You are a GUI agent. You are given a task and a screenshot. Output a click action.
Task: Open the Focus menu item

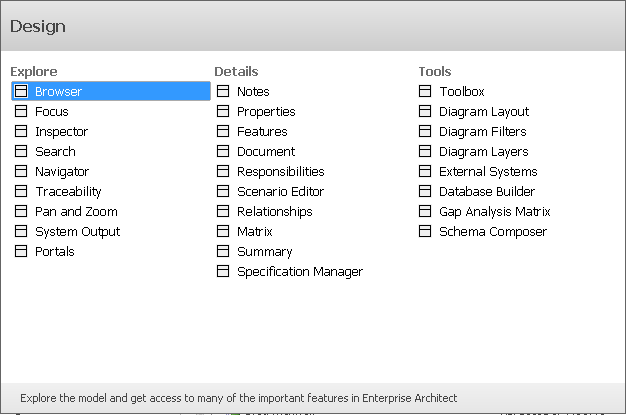click(x=51, y=112)
